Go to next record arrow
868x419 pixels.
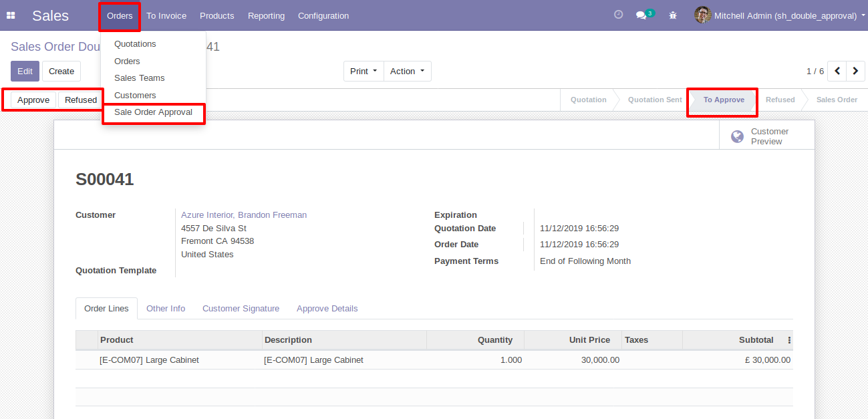(855, 71)
